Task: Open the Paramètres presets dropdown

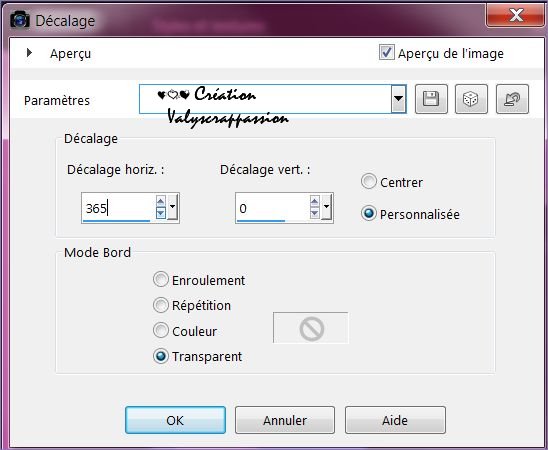Action: pyautogui.click(x=398, y=99)
